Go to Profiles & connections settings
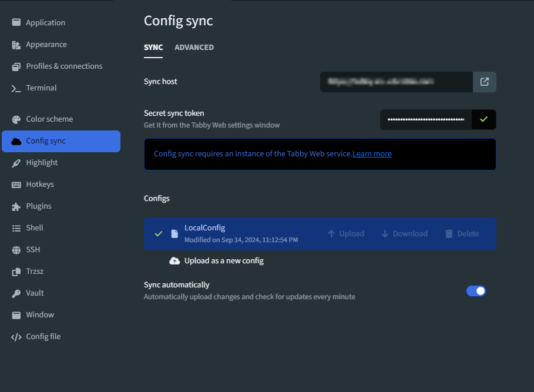The width and height of the screenshot is (534, 392). (63, 66)
